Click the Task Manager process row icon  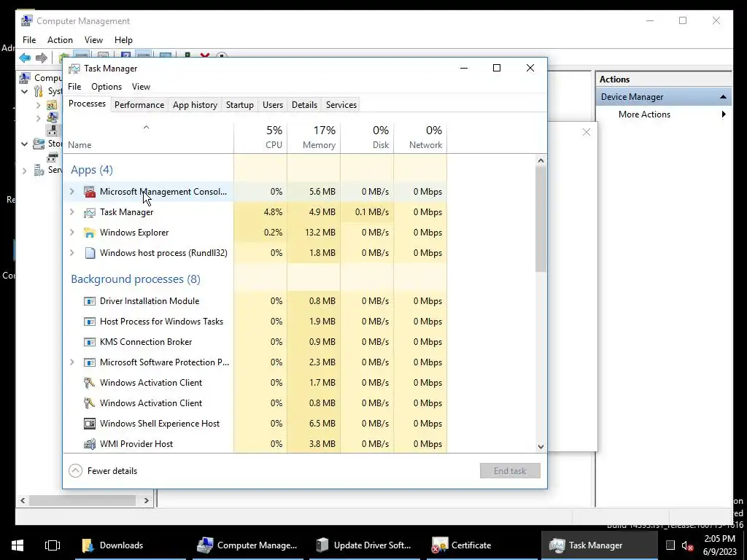point(90,212)
